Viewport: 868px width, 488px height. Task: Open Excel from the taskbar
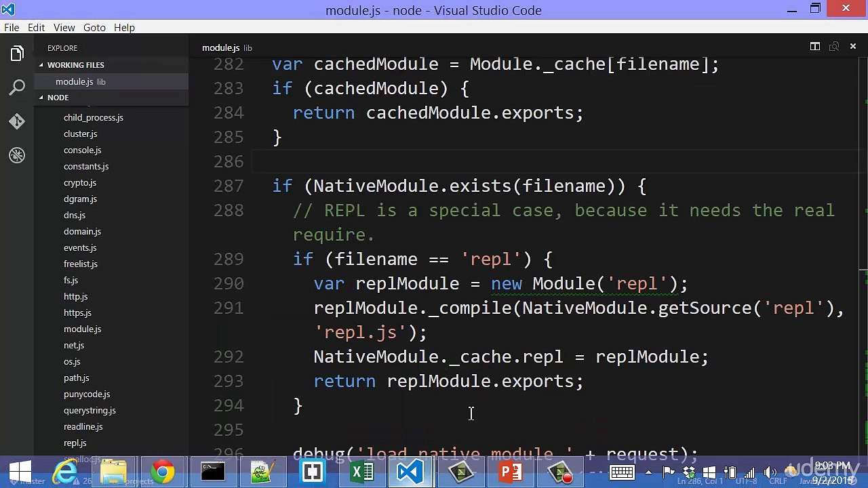click(362, 472)
